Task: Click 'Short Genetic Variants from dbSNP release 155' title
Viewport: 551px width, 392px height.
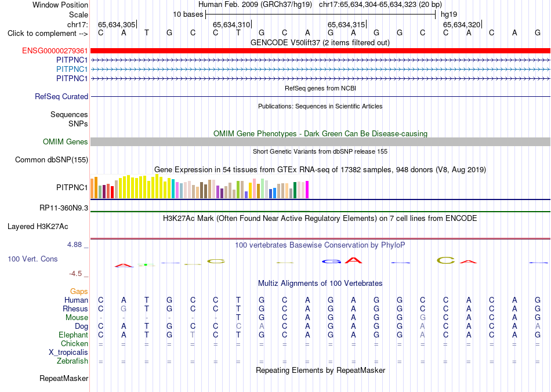Action: 320,152
